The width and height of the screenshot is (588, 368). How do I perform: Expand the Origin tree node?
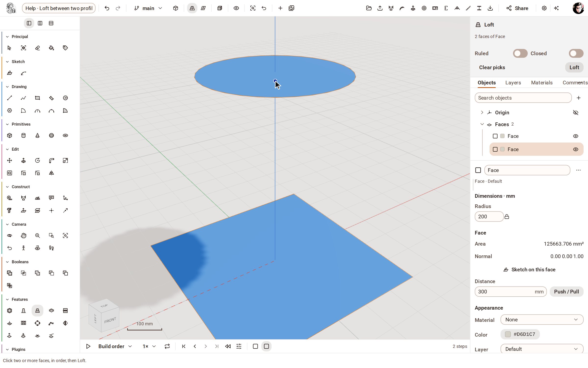[482, 112]
